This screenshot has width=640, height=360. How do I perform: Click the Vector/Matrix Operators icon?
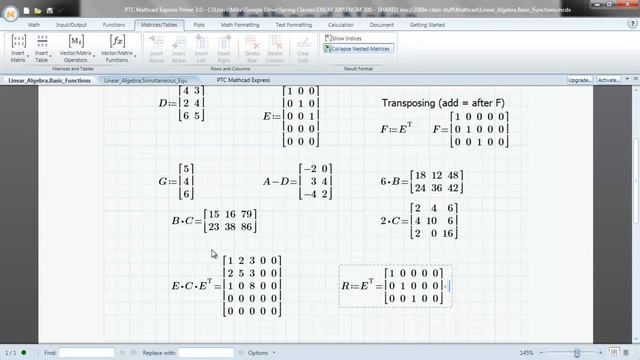coord(76,41)
